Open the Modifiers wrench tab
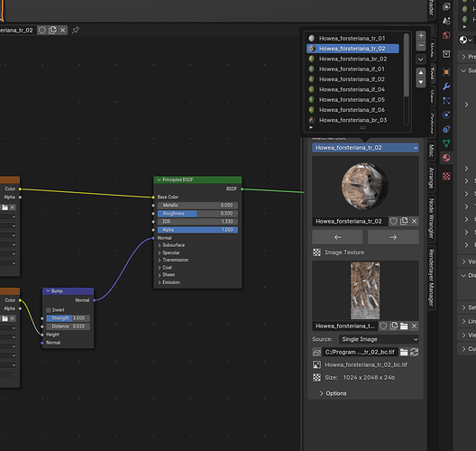 446,87
